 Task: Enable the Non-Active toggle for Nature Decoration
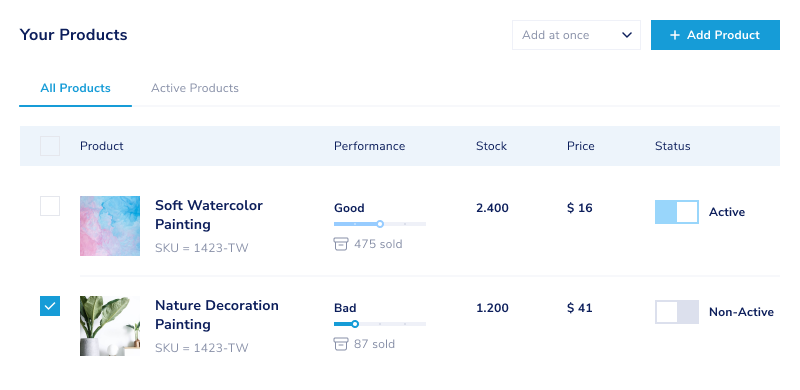pyautogui.click(x=677, y=312)
